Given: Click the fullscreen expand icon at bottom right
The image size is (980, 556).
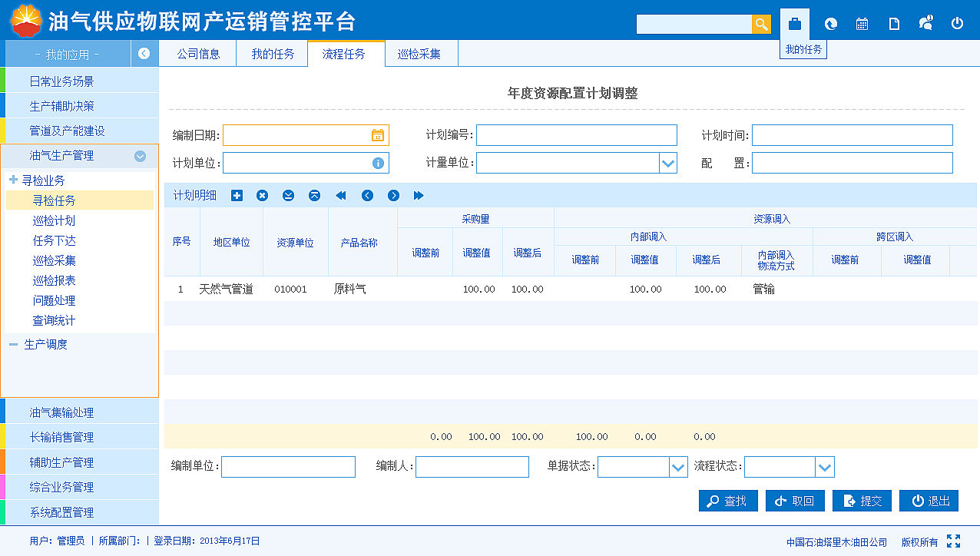Looking at the screenshot, I should [954, 541].
